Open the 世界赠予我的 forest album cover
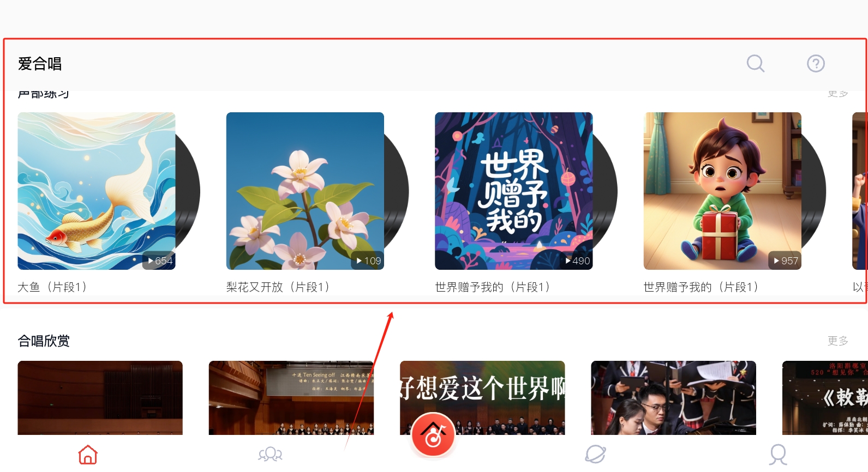The width and height of the screenshot is (868, 472). tap(513, 191)
